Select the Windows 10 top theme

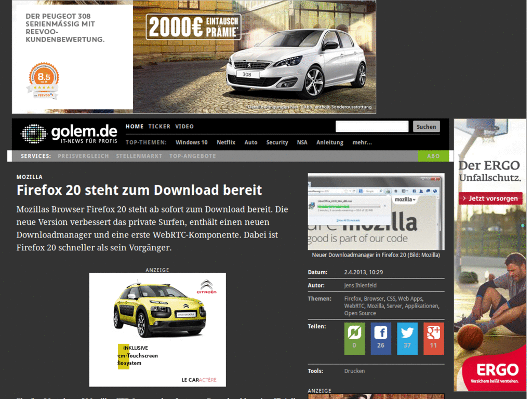[191, 142]
